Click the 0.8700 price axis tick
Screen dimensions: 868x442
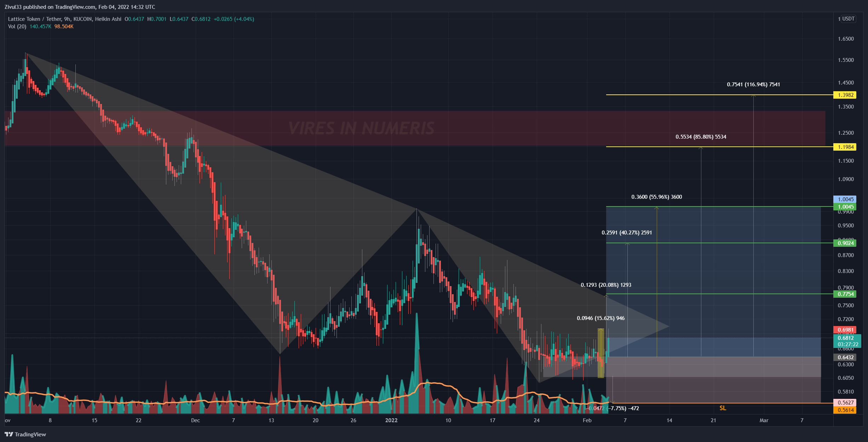coord(846,255)
